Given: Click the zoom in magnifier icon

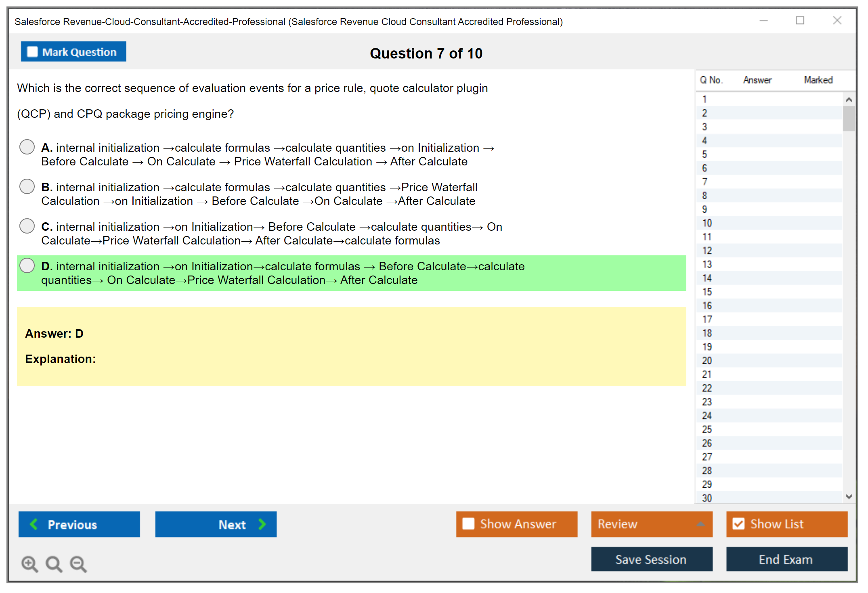Looking at the screenshot, I should (29, 564).
